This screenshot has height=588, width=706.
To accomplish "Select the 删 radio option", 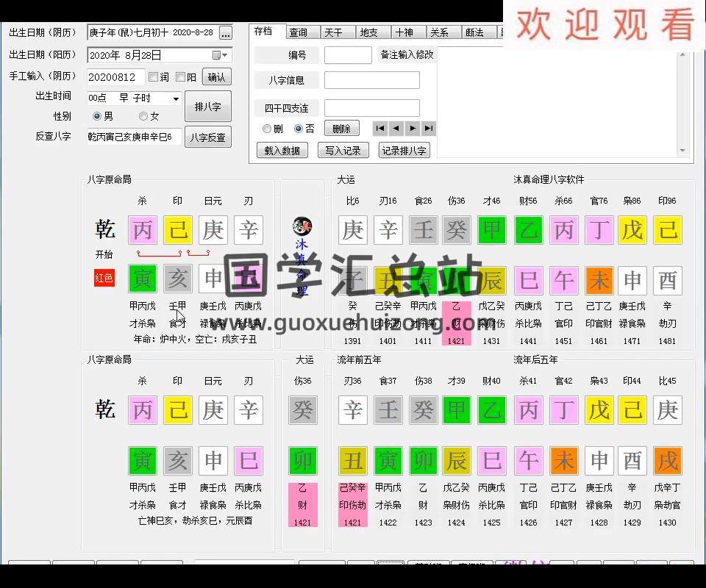I will [267, 129].
